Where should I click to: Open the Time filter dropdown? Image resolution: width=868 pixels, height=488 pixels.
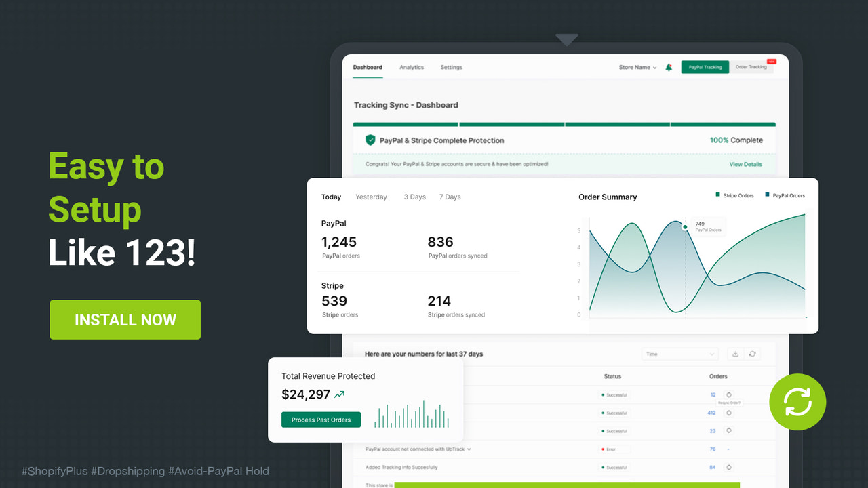tap(680, 354)
